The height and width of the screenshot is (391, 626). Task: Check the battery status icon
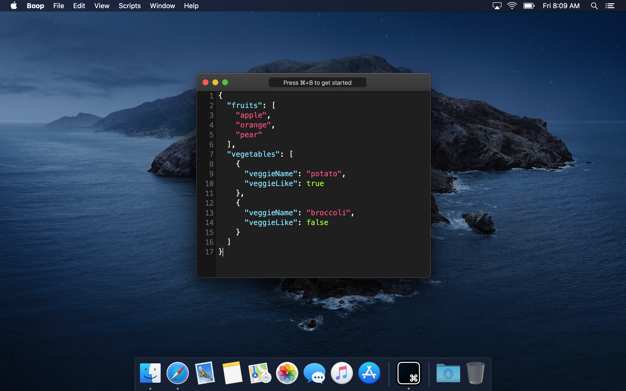tap(529, 6)
